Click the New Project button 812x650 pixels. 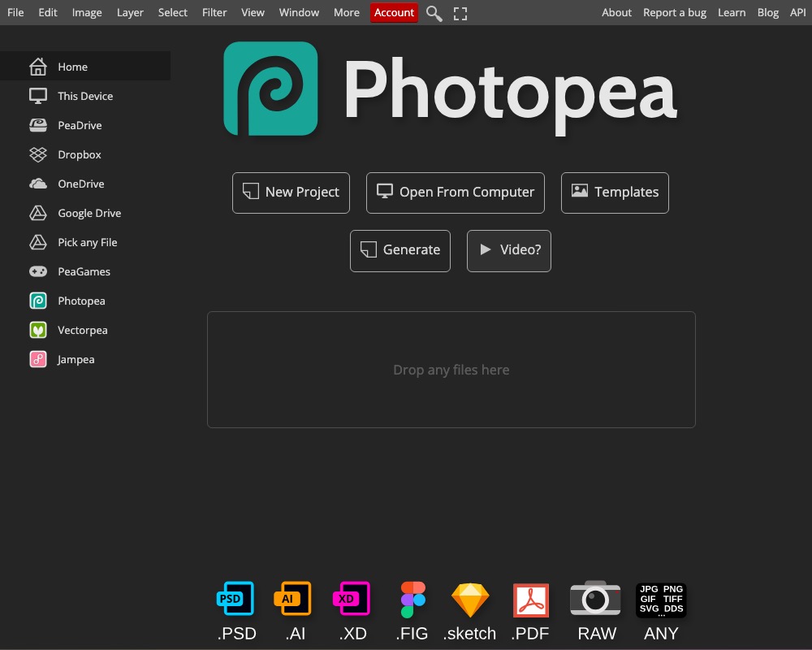tap(291, 193)
